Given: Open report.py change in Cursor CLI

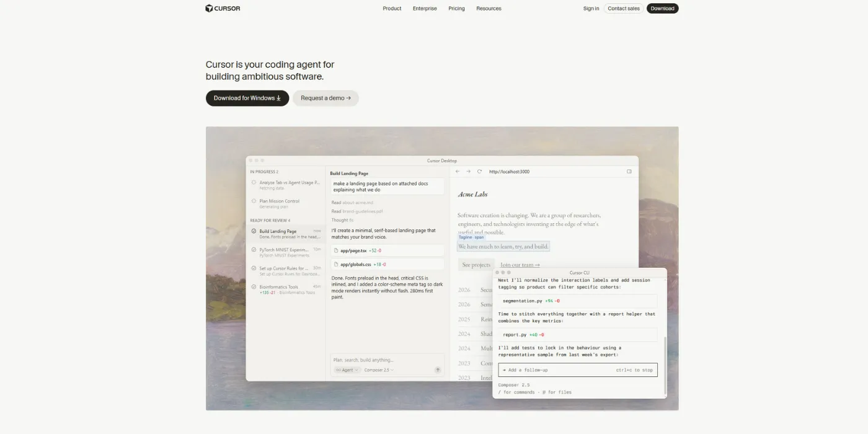Looking at the screenshot, I should (x=577, y=335).
